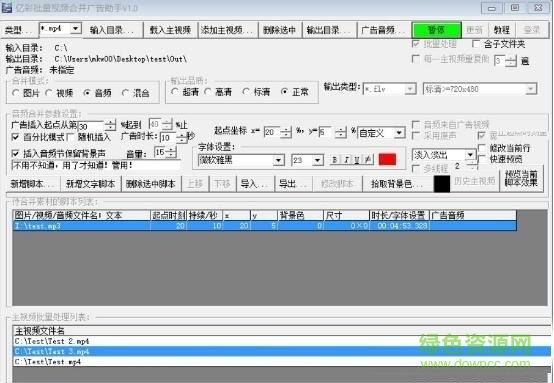The height and width of the screenshot is (383, 554).
Task: Click 删除选中脚本 button
Action: (x=151, y=184)
